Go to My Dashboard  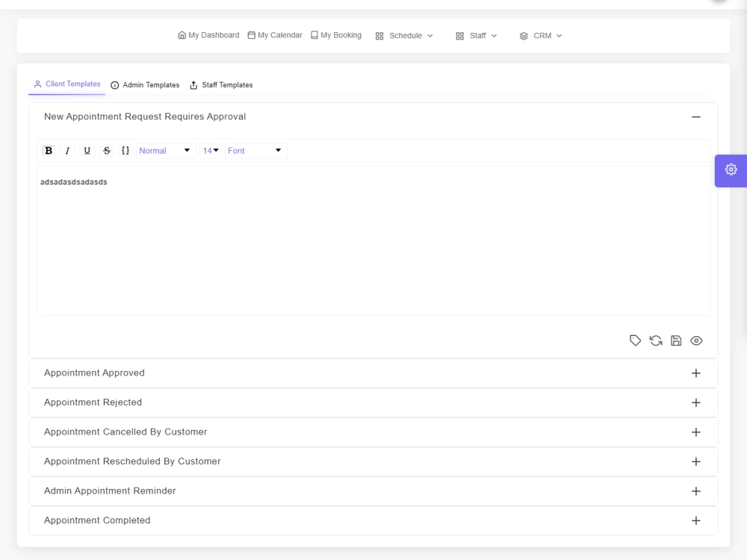208,35
